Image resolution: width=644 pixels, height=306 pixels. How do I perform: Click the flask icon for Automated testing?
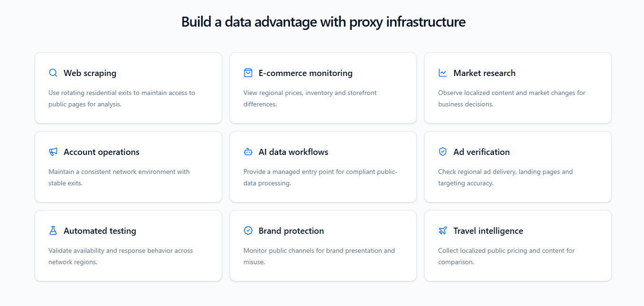(53, 230)
